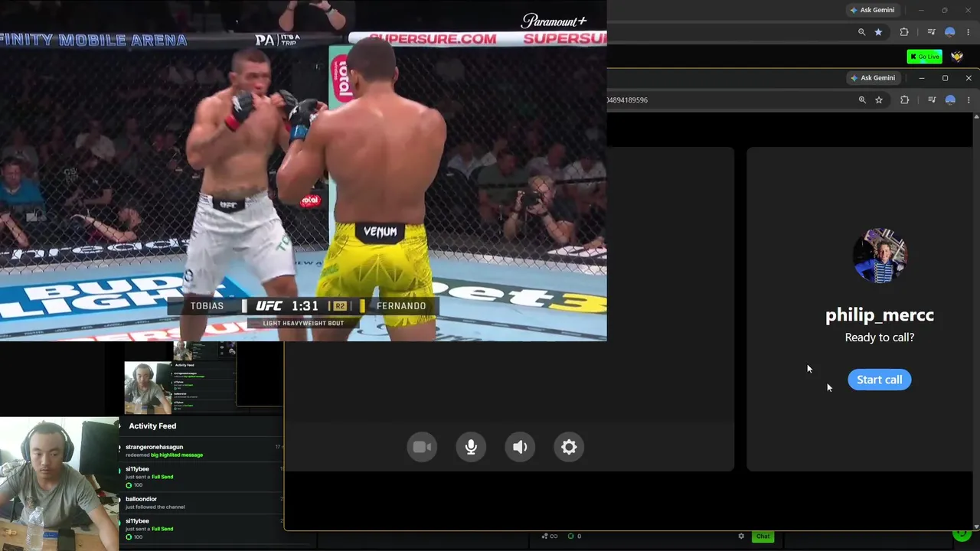Click Ask Gemini in the front browser window
980x551 pixels.
pos(872,77)
